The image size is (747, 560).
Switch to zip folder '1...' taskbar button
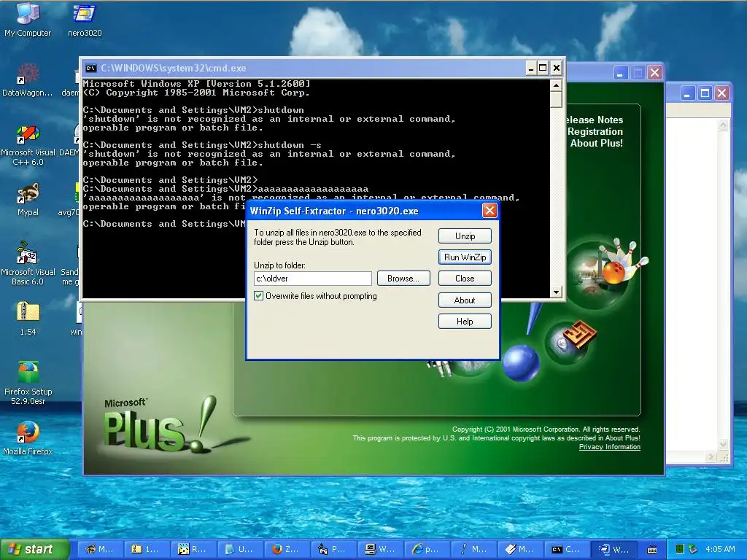[x=147, y=549]
